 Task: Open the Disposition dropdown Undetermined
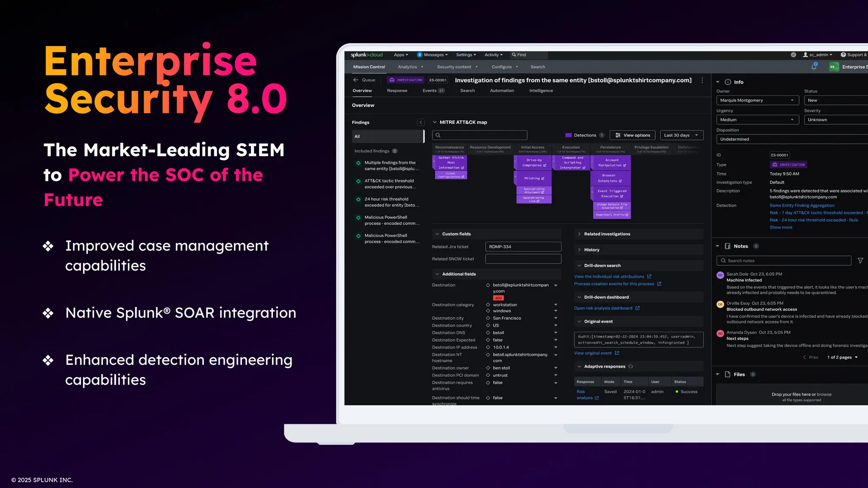tap(792, 139)
